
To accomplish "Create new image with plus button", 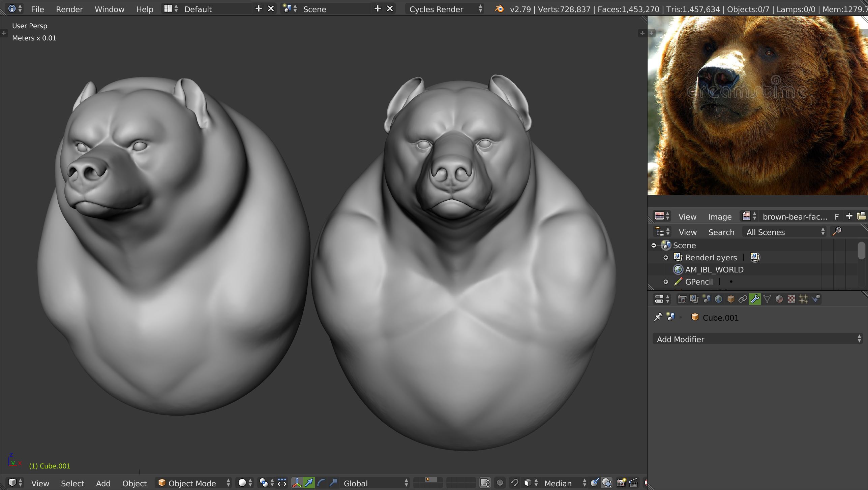I will [849, 216].
